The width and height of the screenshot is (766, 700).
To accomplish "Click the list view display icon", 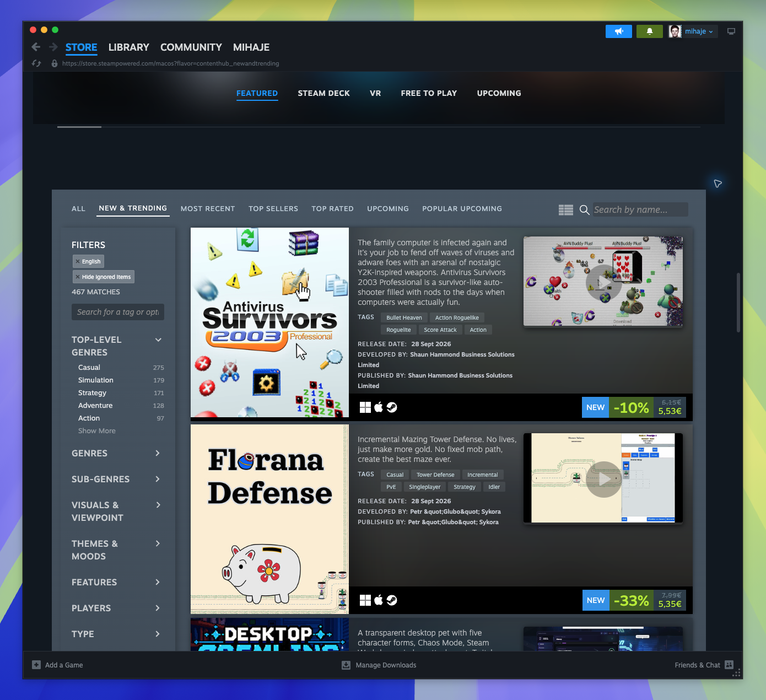I will click(566, 210).
